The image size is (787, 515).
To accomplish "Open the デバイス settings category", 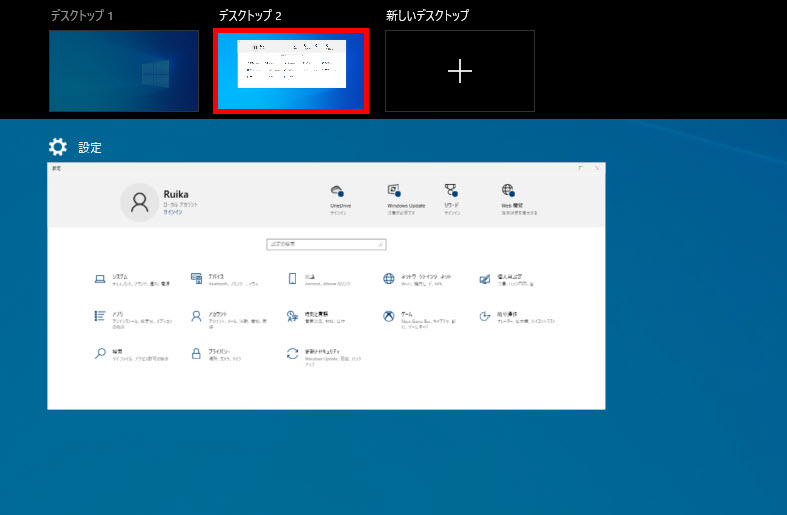I will point(197,279).
